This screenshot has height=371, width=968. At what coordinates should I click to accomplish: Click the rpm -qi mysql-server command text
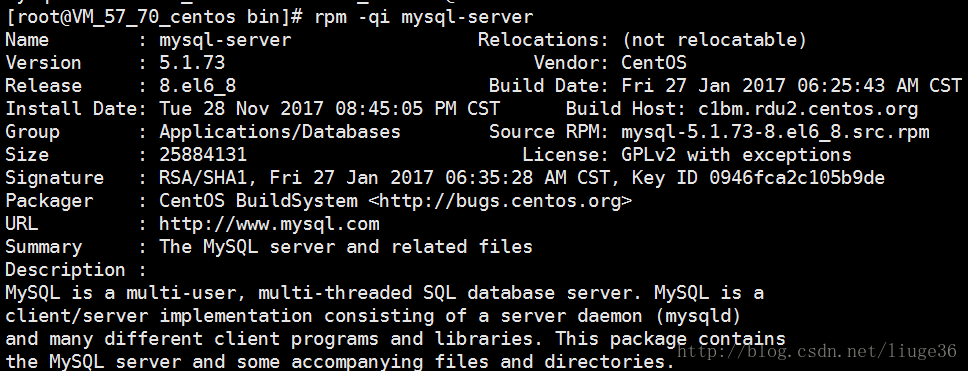[424, 17]
